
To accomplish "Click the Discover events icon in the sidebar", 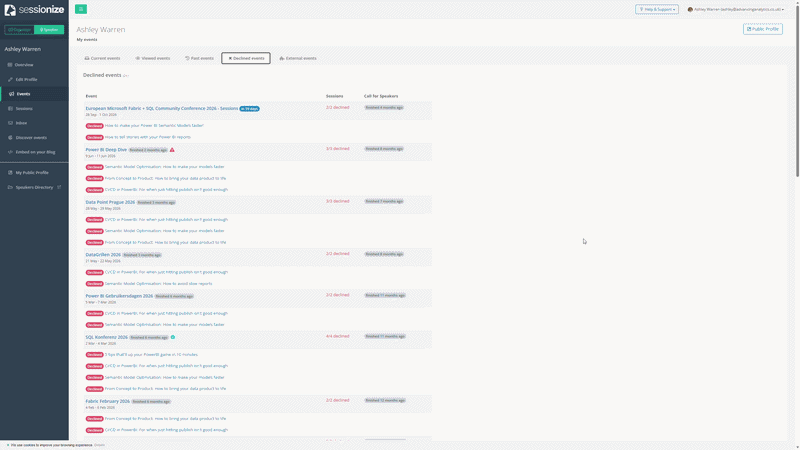I will coord(10,138).
